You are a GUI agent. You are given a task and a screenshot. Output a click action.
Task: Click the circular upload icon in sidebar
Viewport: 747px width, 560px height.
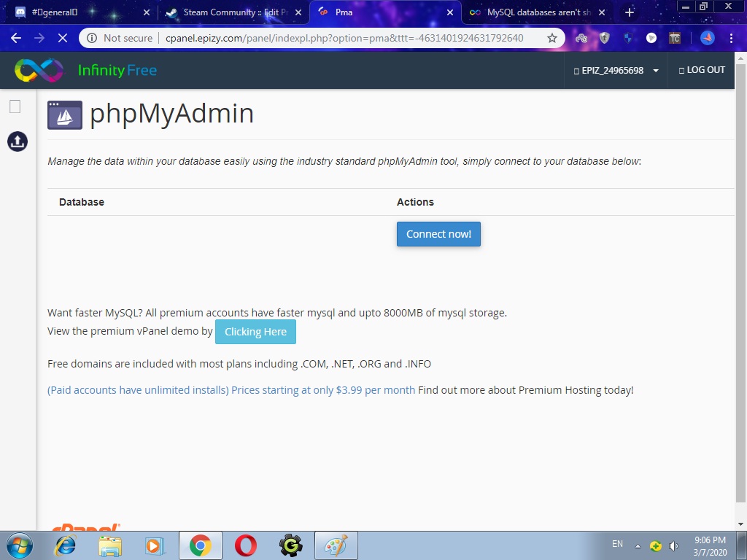tap(18, 141)
